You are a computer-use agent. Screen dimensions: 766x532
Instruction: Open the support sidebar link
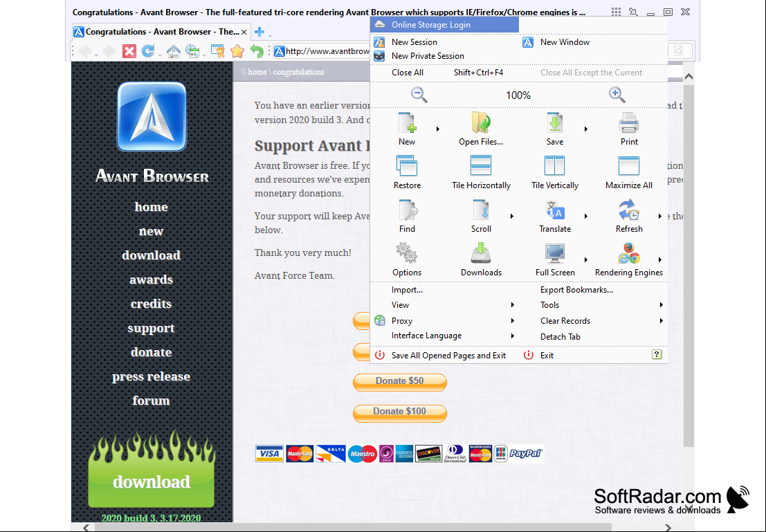pos(151,329)
